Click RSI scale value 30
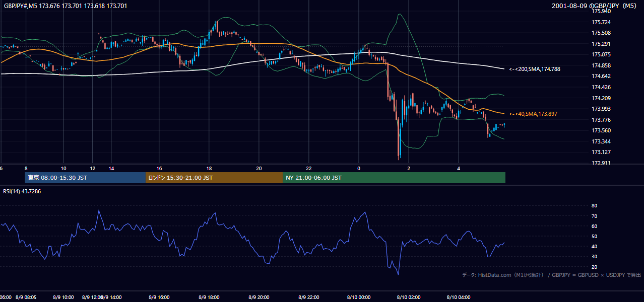Screen dimensions: 644x302 pos(595,257)
